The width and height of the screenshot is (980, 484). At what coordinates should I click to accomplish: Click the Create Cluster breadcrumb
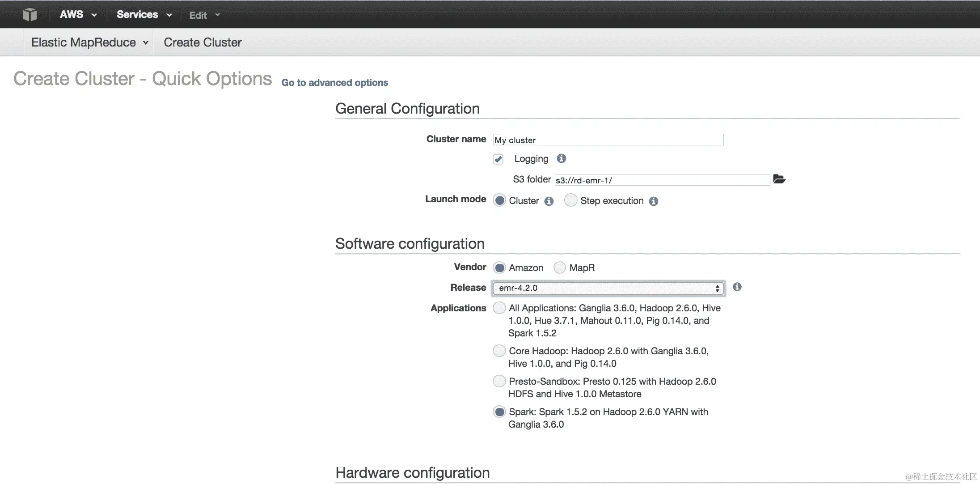click(203, 42)
